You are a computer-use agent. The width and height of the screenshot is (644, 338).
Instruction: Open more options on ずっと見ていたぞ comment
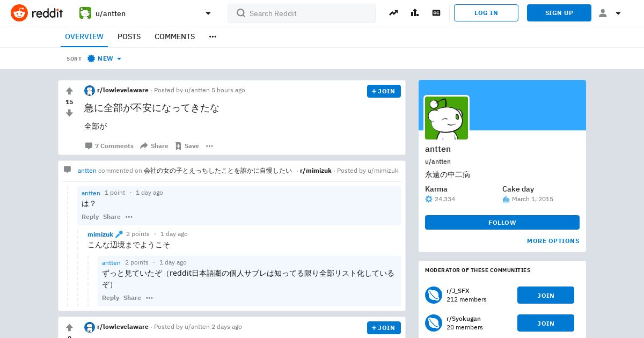149,298
